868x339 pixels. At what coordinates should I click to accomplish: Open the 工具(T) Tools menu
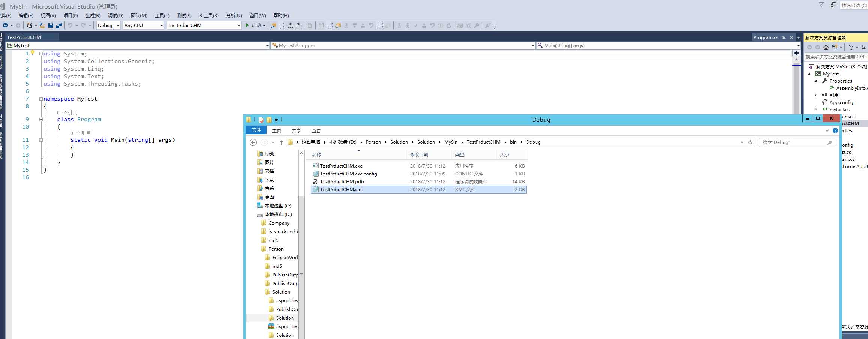point(162,16)
